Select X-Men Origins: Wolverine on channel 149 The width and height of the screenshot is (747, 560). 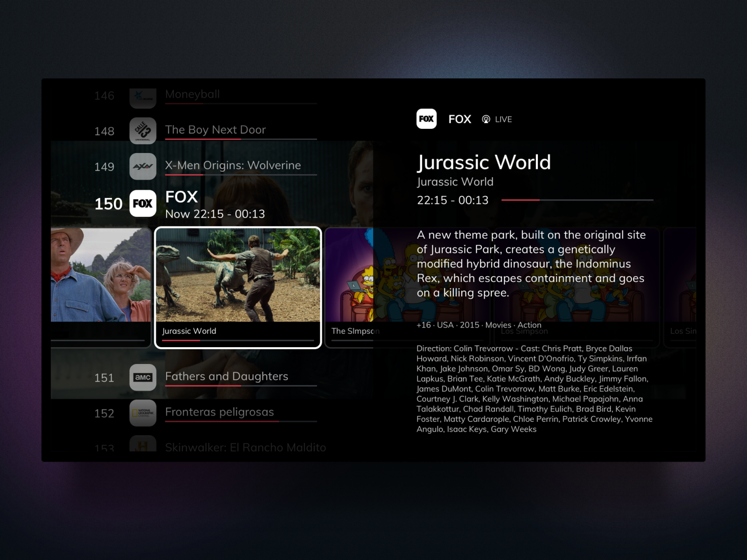[233, 165]
